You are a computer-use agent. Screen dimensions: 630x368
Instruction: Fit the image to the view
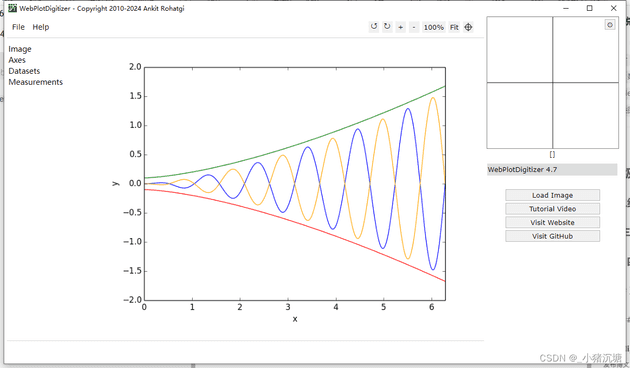[x=454, y=27]
